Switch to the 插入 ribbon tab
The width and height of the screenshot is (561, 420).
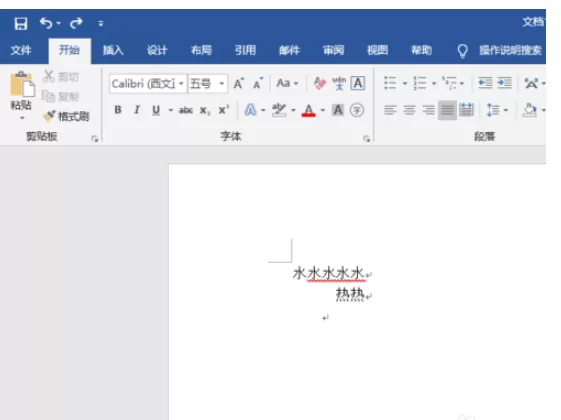point(113,50)
